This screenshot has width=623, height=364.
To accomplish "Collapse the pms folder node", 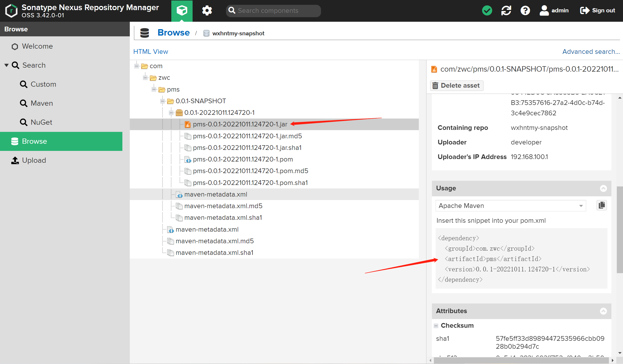I will 154,89.
